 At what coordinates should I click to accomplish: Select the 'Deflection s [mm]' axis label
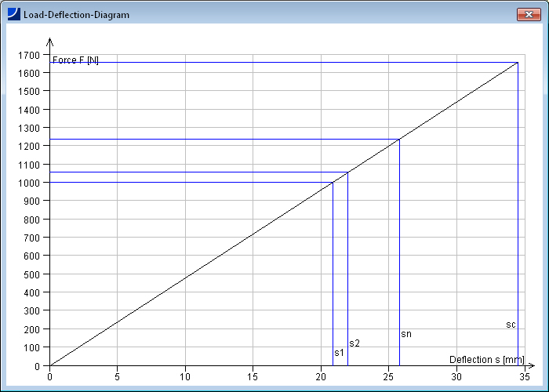486,360
